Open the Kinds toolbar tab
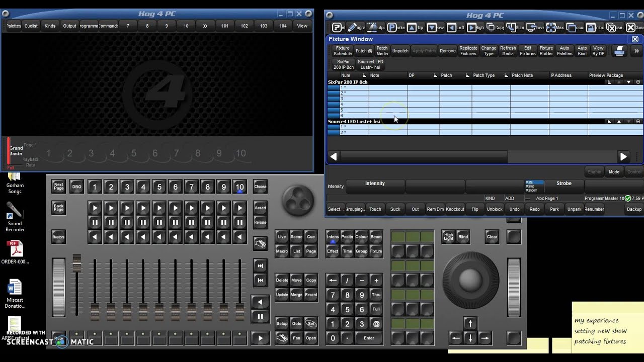The height and width of the screenshot is (362, 644). pos(50,26)
